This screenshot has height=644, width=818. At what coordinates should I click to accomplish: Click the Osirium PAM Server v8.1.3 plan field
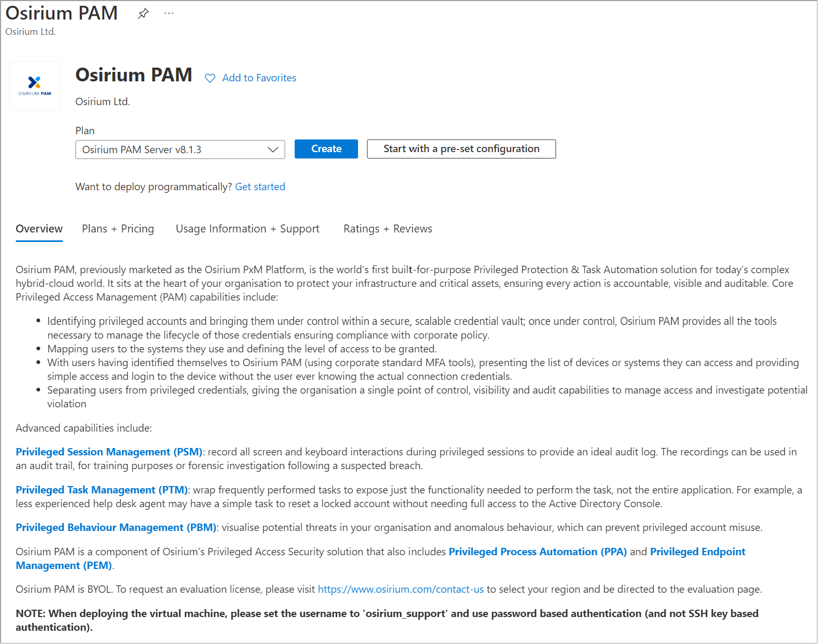point(169,150)
